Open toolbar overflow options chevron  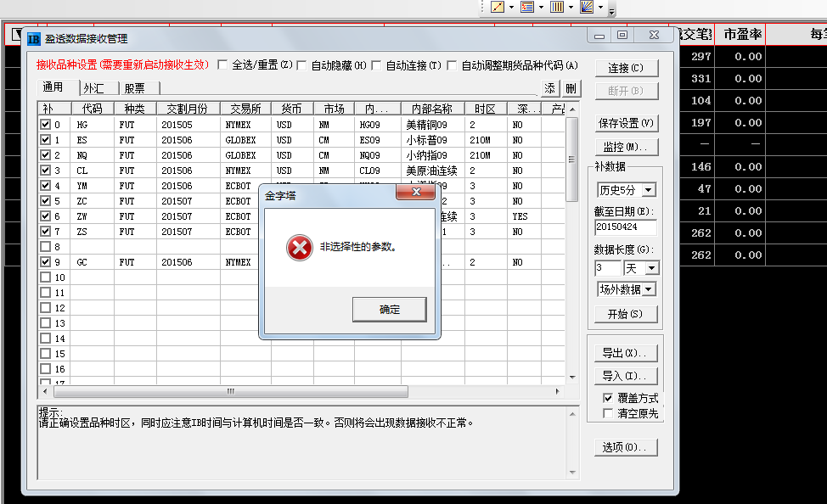coord(612,10)
